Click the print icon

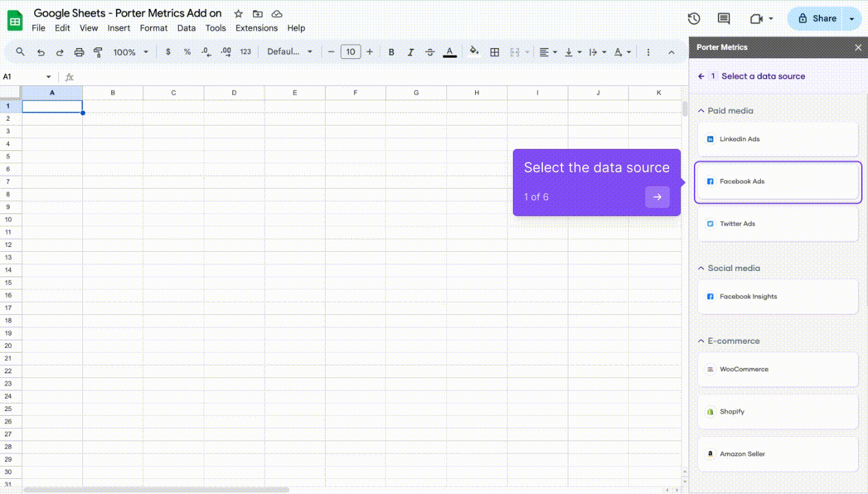coord(79,52)
